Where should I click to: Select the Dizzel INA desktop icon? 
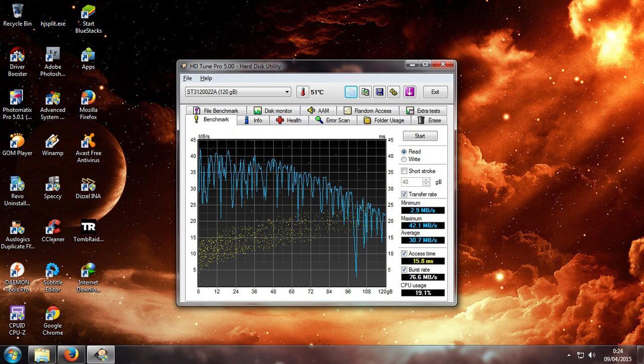click(88, 188)
